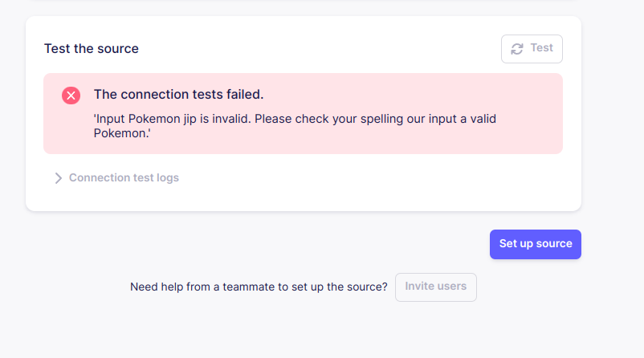644x358 pixels.
Task: Click the Invite users button
Action: (436, 287)
